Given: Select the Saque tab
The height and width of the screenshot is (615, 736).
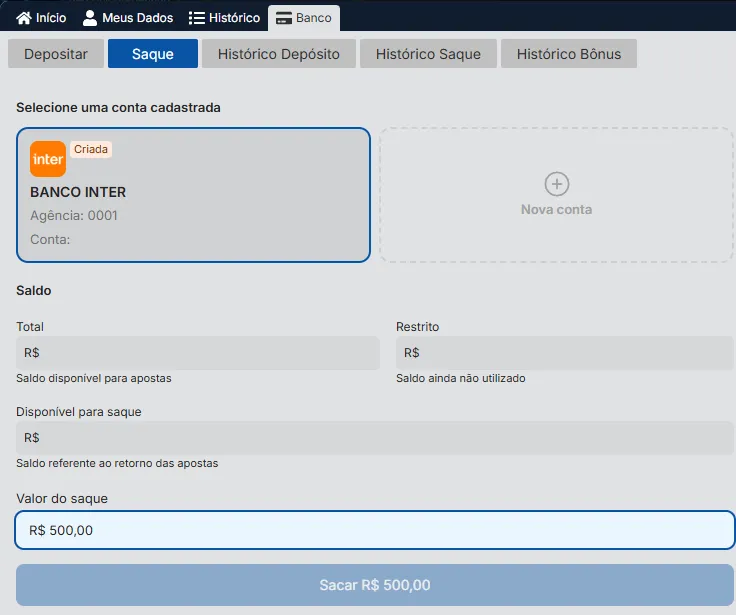Looking at the screenshot, I should 152,54.
